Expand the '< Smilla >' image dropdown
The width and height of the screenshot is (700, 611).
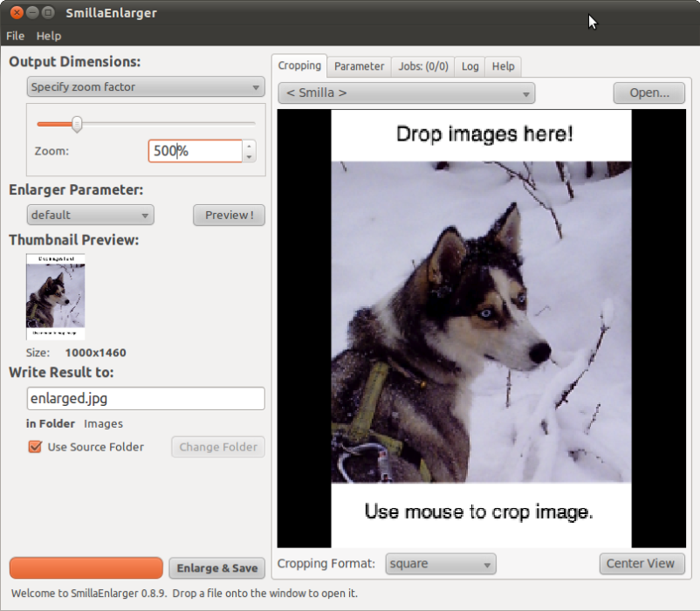(x=406, y=93)
